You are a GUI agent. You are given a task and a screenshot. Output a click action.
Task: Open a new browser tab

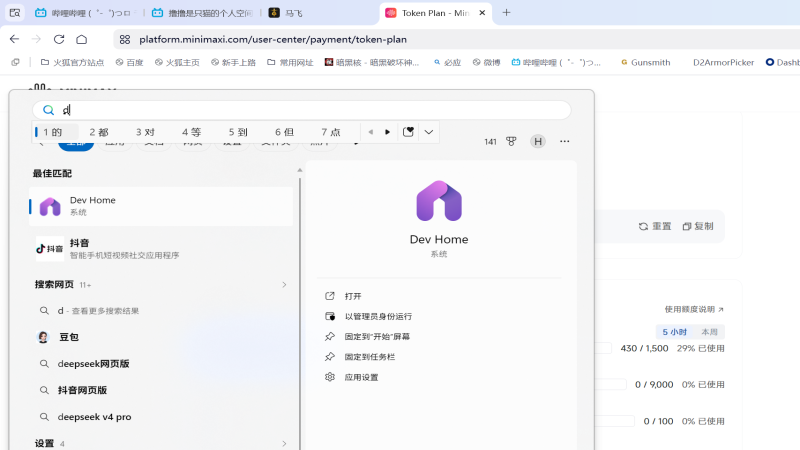(x=506, y=13)
